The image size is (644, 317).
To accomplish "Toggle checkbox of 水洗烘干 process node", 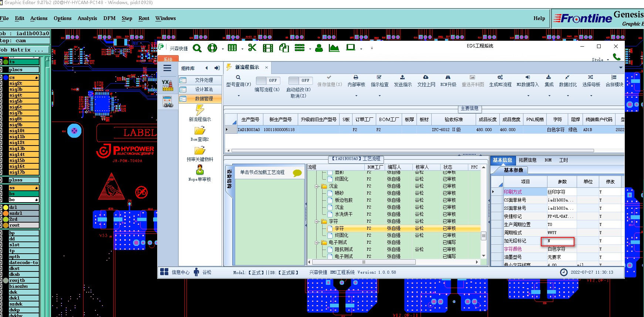I will 330,214.
